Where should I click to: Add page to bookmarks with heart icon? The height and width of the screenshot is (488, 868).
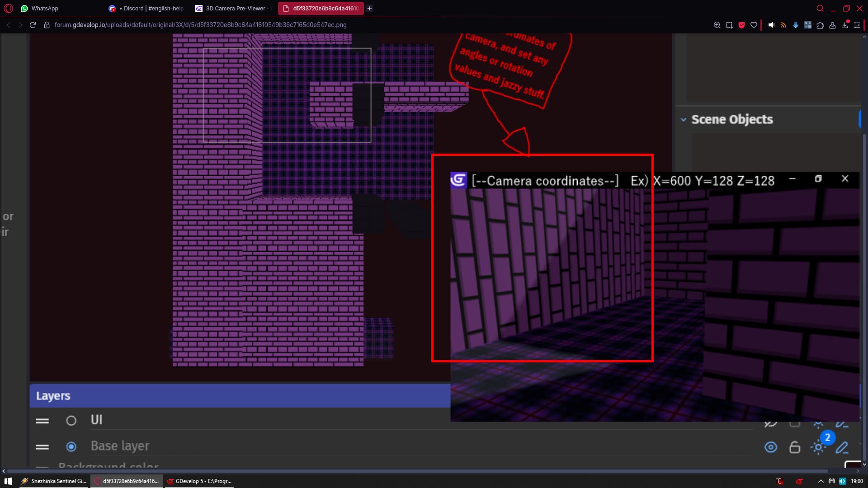[754, 25]
